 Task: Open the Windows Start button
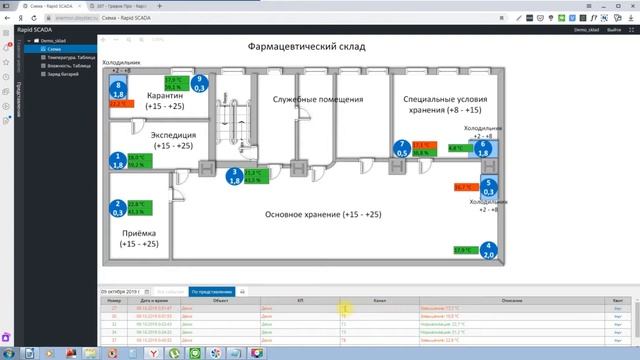click(8, 353)
